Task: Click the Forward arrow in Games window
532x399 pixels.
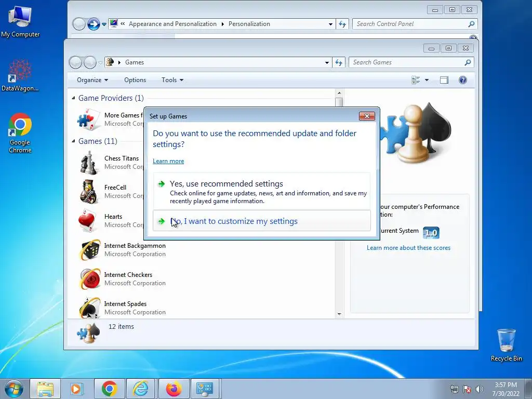Action: click(90, 62)
